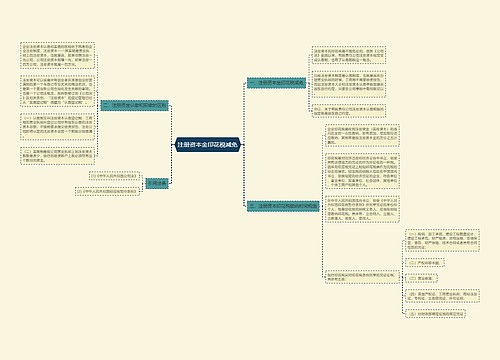Click the sub-note labeled （二） at bottom right
This screenshot has height=360, width=500.
point(425,263)
